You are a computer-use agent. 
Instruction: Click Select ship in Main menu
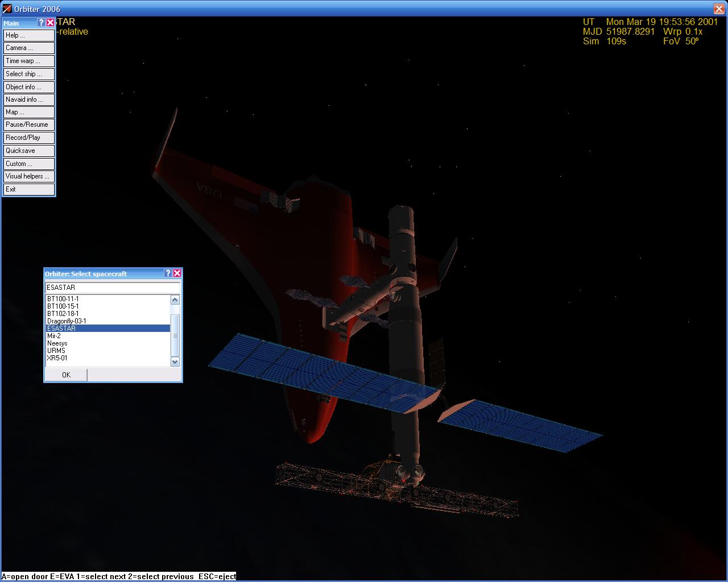29,74
